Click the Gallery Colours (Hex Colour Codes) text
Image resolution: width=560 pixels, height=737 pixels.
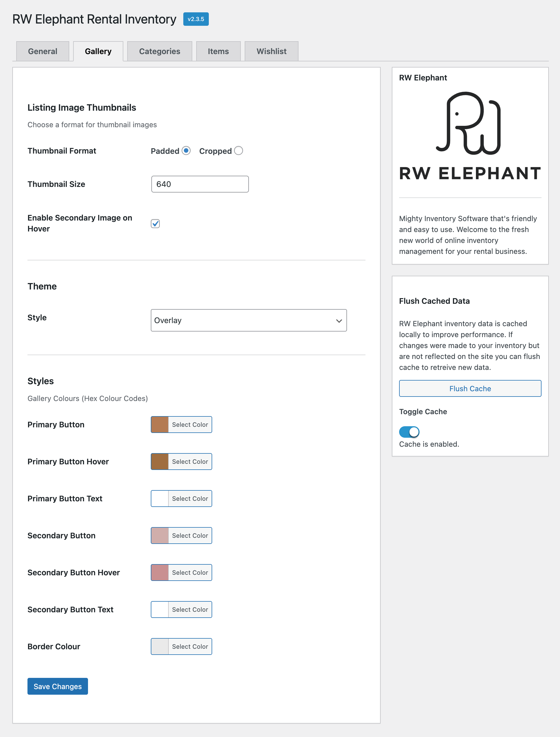click(x=88, y=398)
